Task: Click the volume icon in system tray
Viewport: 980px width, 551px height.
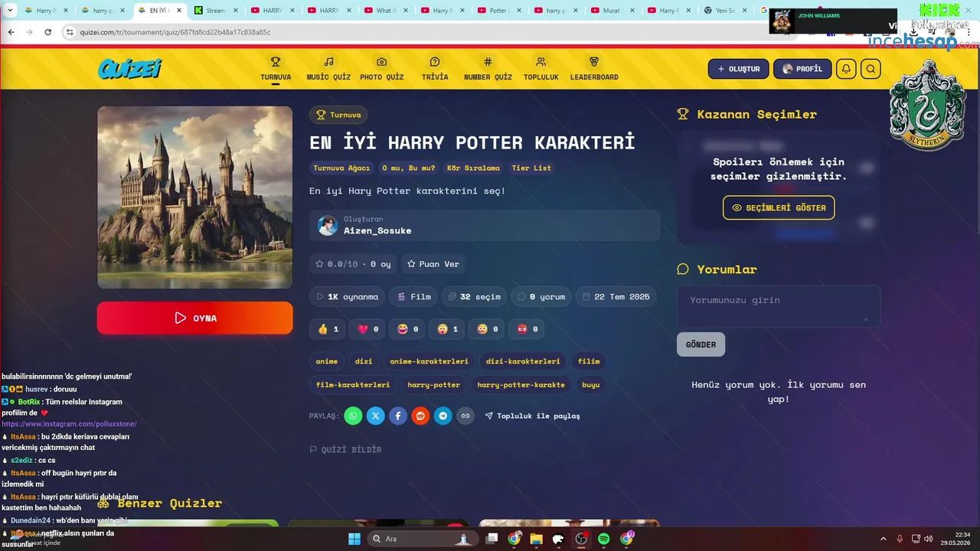Action: click(928, 539)
